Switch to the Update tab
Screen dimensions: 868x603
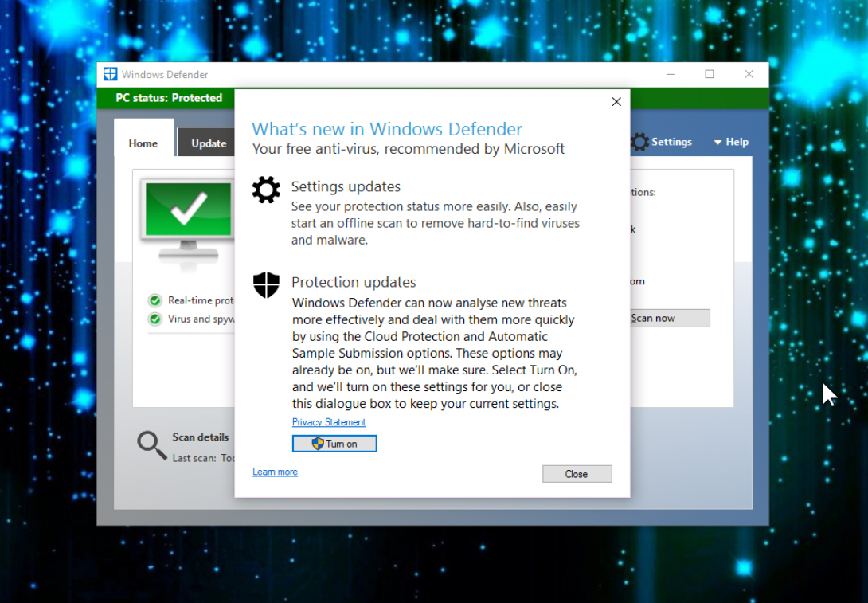[x=208, y=143]
